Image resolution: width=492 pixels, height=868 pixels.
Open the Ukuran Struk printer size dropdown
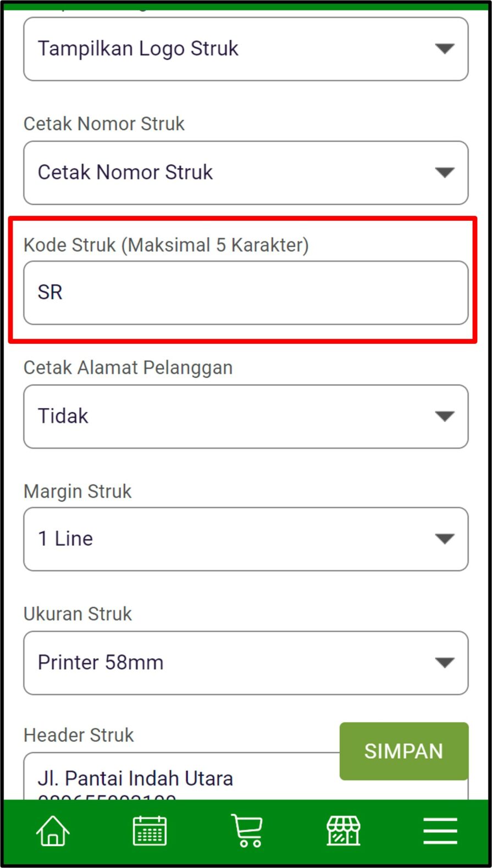pos(246,663)
